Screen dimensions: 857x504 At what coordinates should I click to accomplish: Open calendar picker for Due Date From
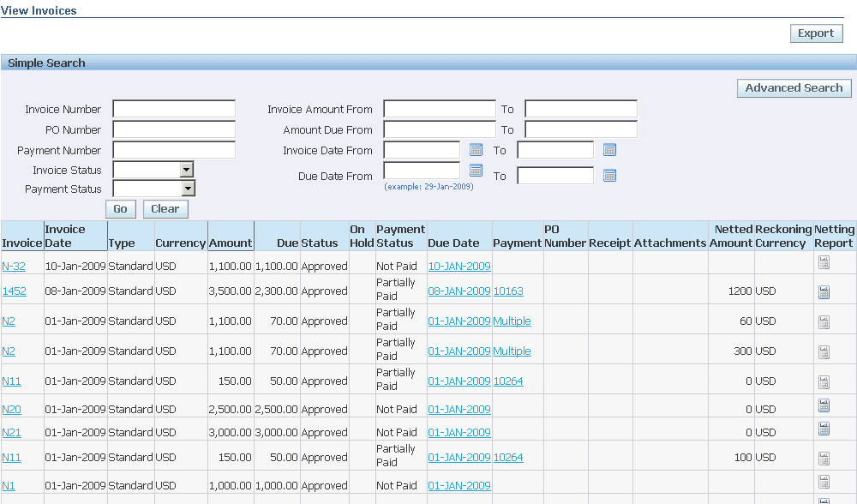[x=476, y=171]
